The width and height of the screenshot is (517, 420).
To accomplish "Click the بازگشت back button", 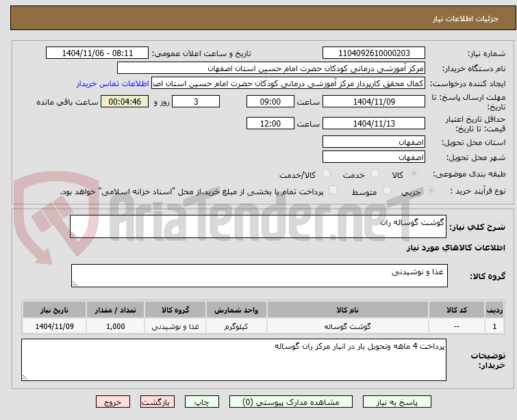I will point(157,402).
